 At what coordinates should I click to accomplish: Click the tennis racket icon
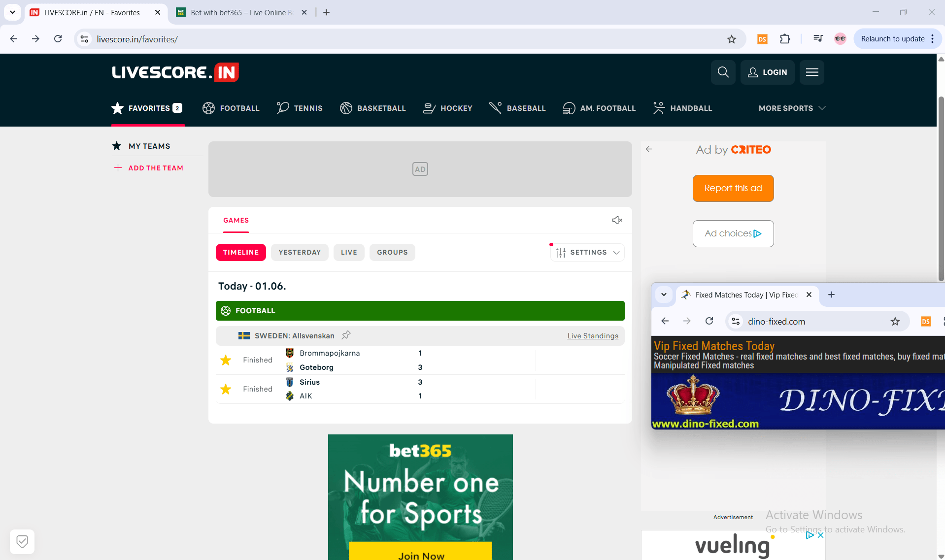tap(283, 108)
